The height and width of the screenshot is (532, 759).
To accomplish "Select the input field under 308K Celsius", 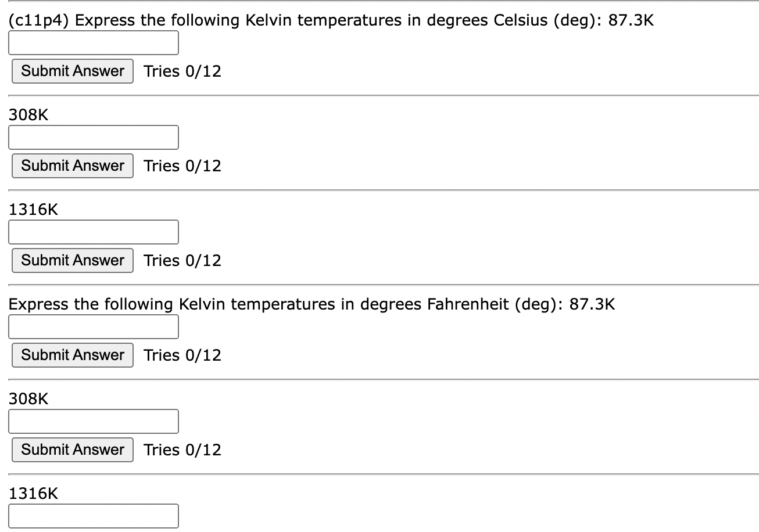I will pos(93,137).
